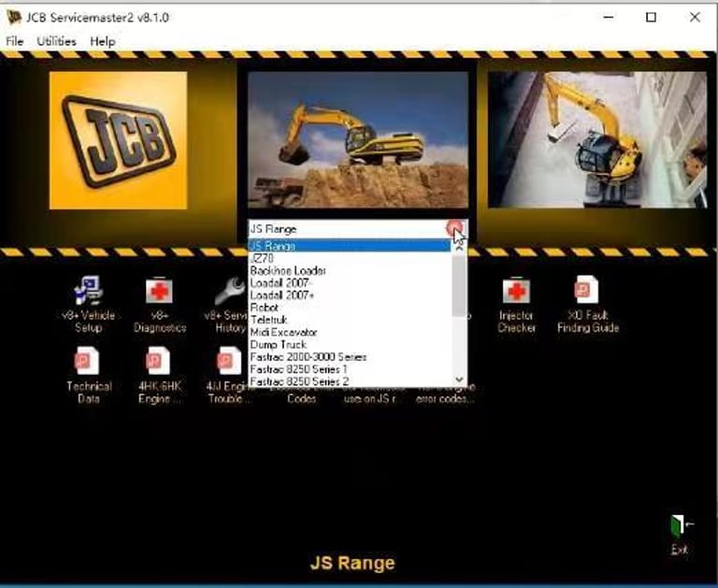Click the dropdown list scrollbar down arrow
This screenshot has width=718, height=588.
point(458,380)
